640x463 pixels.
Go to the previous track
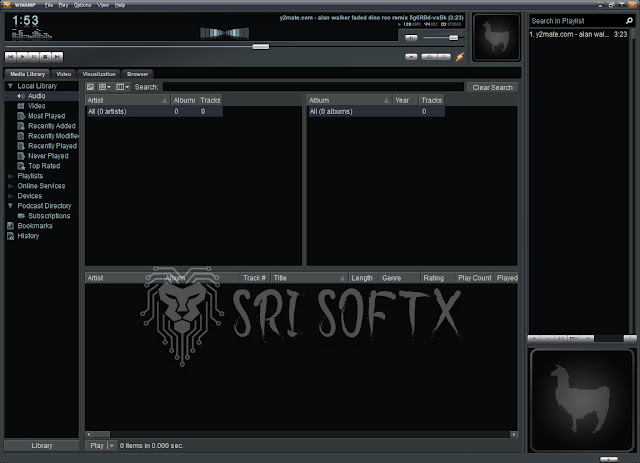coord(11,57)
